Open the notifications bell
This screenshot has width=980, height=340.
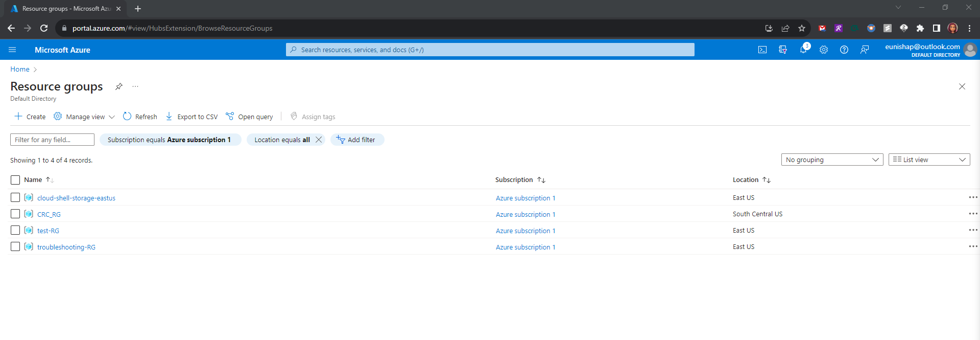tap(803, 50)
